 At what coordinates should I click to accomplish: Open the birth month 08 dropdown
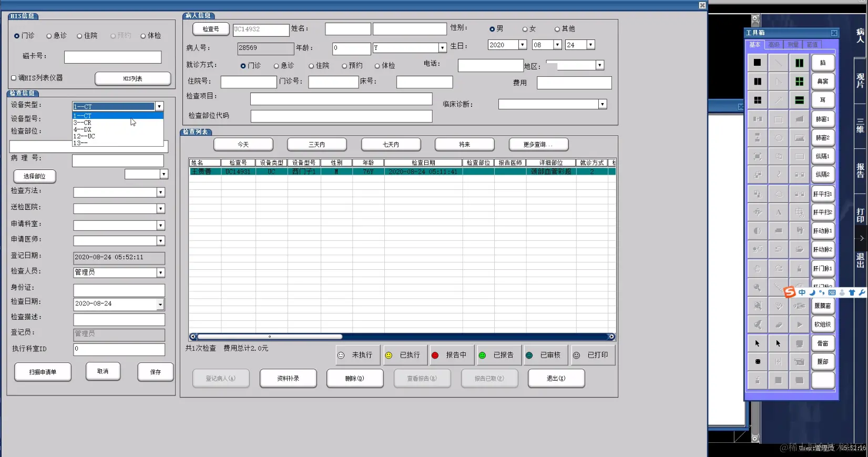[x=557, y=45]
